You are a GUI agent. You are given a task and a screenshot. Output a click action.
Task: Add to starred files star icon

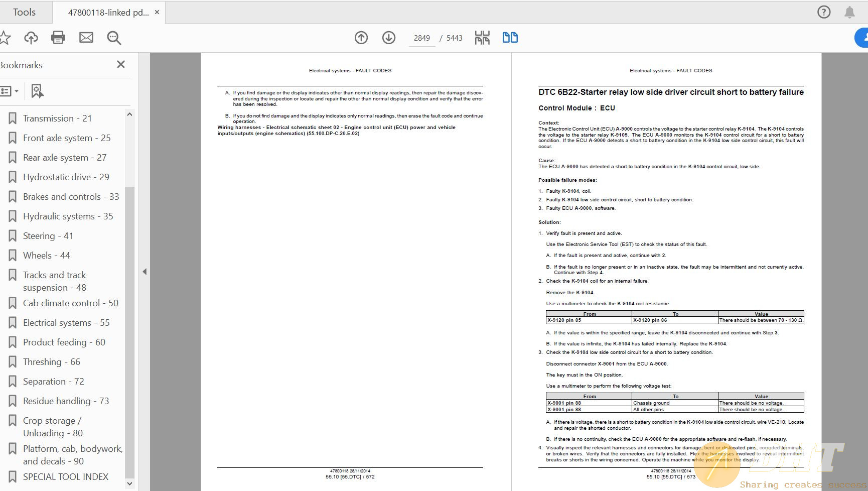click(5, 38)
